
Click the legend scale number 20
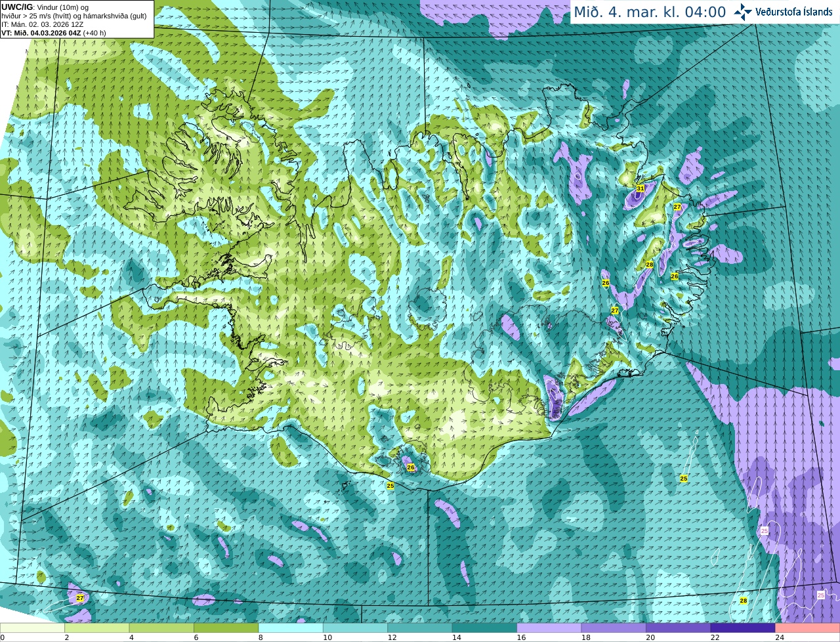pyautogui.click(x=650, y=637)
